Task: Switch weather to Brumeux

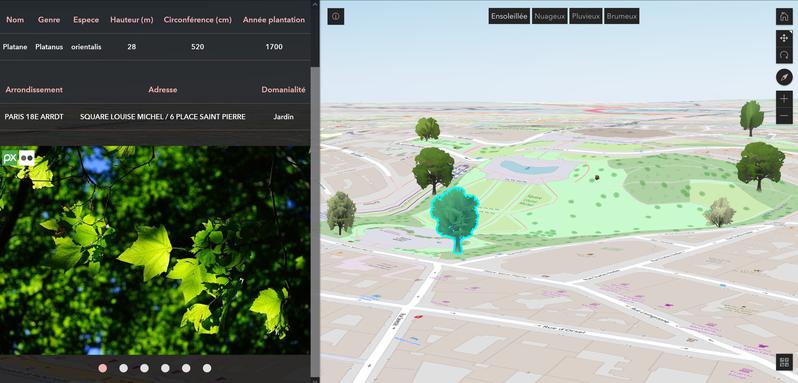Action: pyautogui.click(x=621, y=16)
